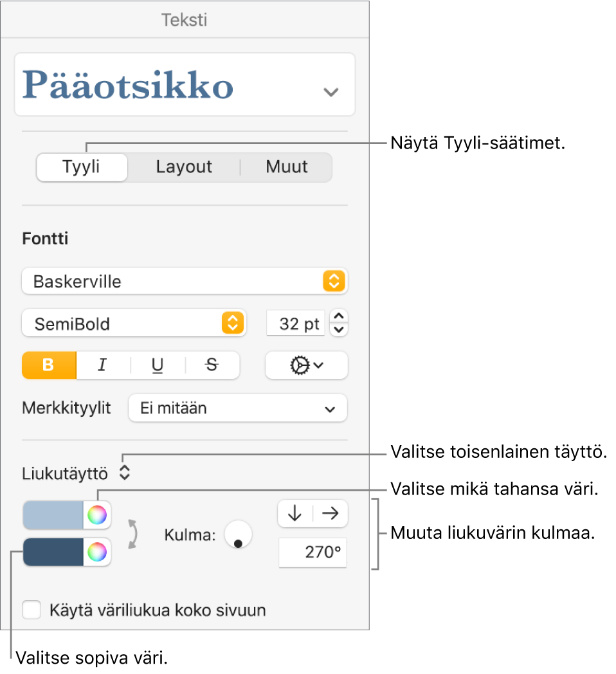Toggle bold formatting button

[49, 365]
